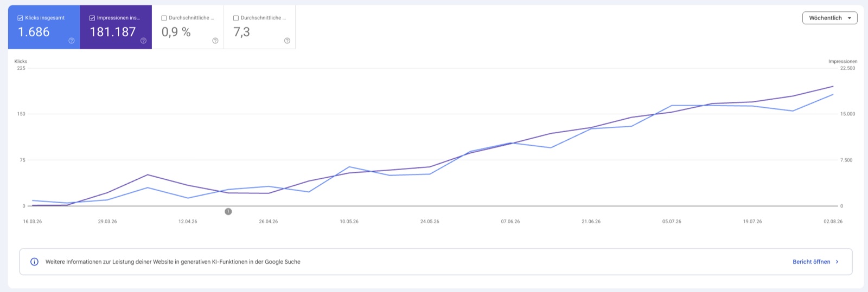Screen dimensions: 868x292
Task: Click the 15.000 Impressionen axis label
Action: pos(847,114)
